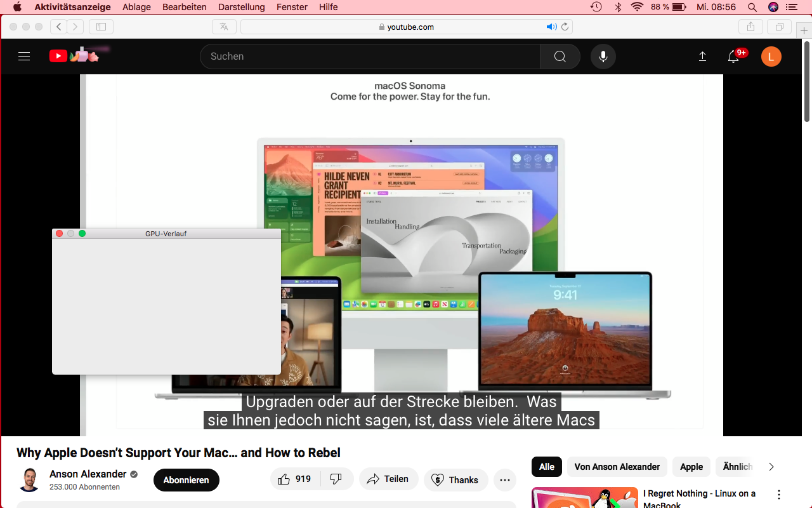Screen dimensions: 812x508
Task: Click the "253.000 Abonnenten" subscriber count
Action: (x=84, y=487)
